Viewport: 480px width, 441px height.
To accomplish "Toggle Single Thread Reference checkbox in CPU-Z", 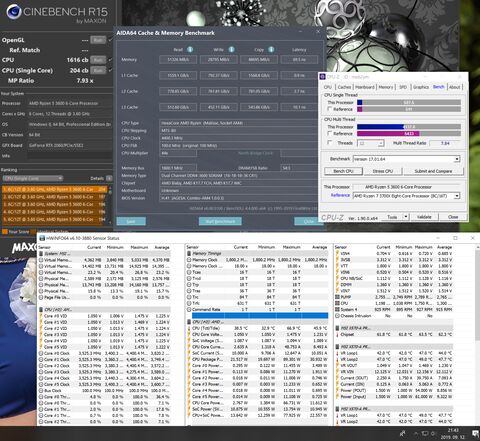I will coord(330,109).
